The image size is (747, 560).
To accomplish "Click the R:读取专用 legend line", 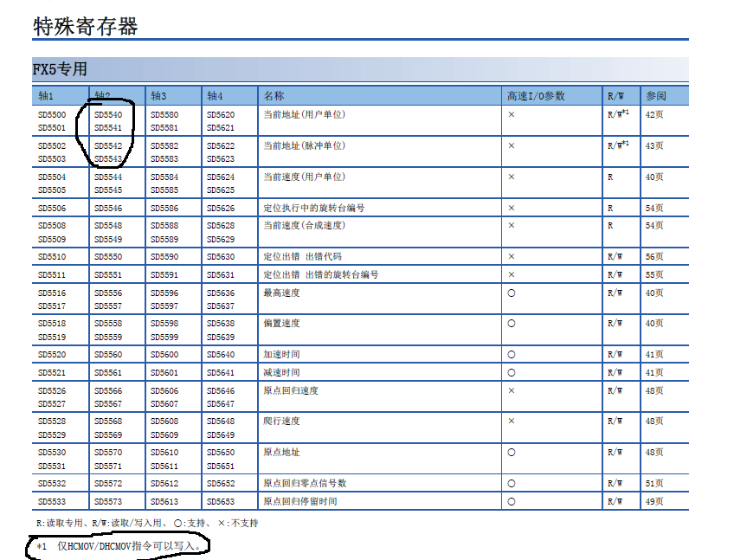I will 146,523.
